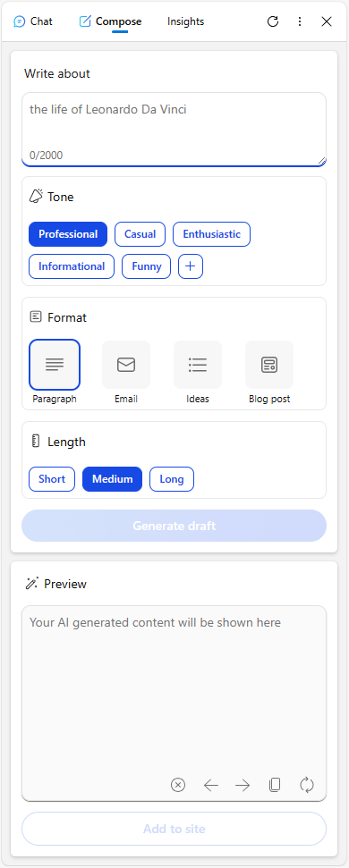The height and width of the screenshot is (868, 349).
Task: Choose the Long length option
Action: click(172, 479)
